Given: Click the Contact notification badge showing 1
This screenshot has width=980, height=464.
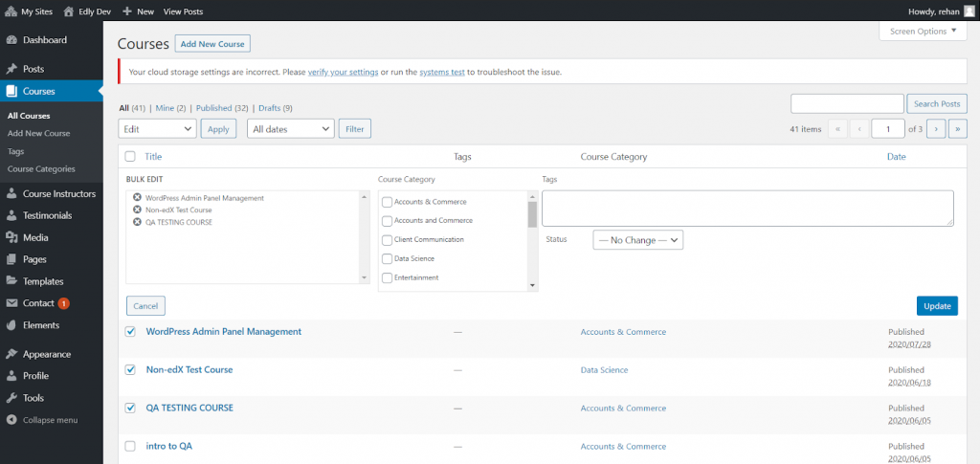Looking at the screenshot, I should point(64,303).
